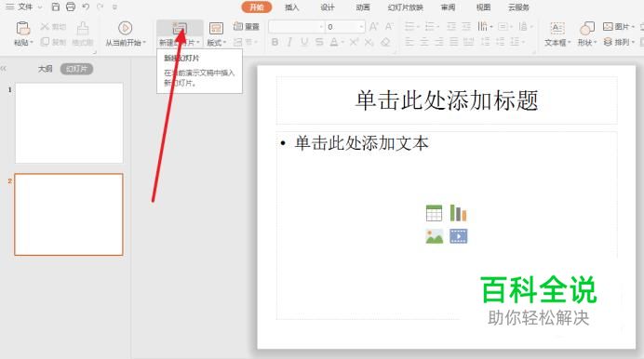The image size is (644, 359).
Task: Open the font color dropdown arrow
Action: [342, 42]
